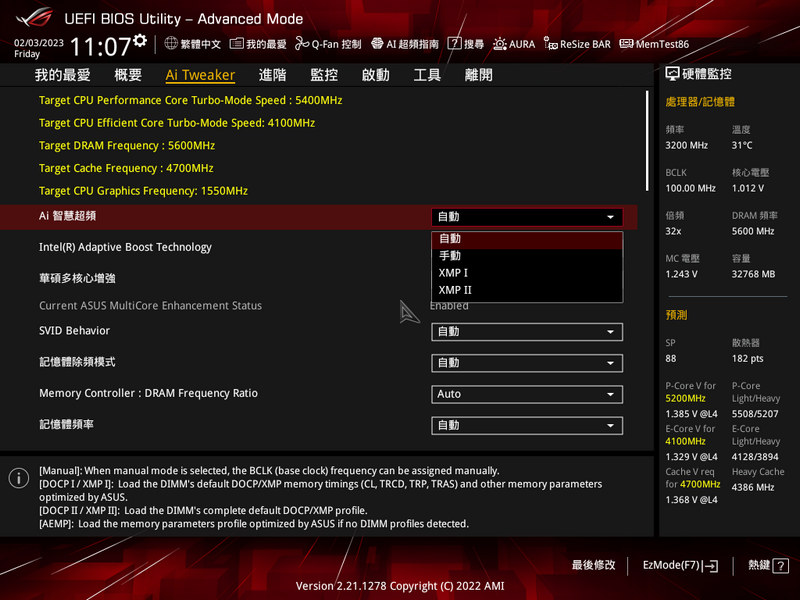The image size is (800, 600).
Task: Click the 02/03/2023 date text
Action: tap(39, 43)
